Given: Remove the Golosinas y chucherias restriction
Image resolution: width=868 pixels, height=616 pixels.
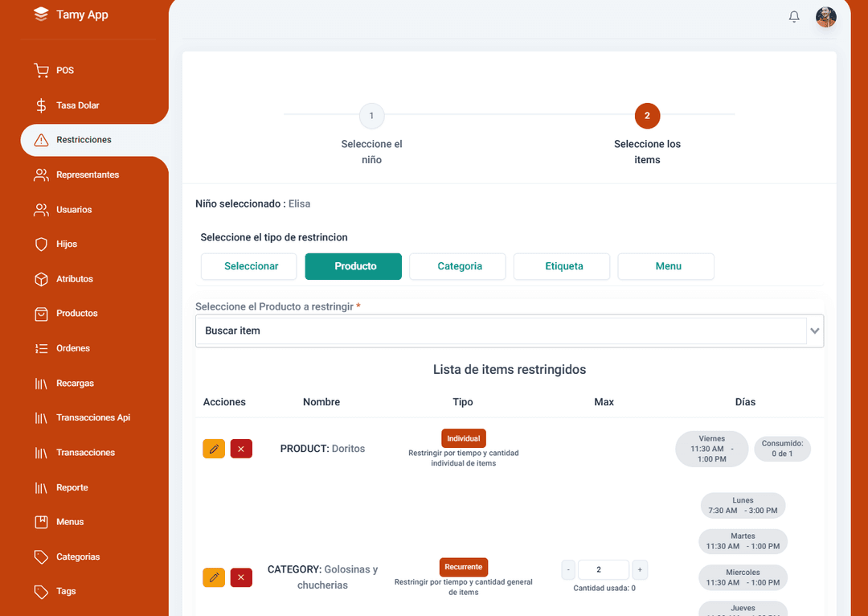Looking at the screenshot, I should click(x=241, y=577).
